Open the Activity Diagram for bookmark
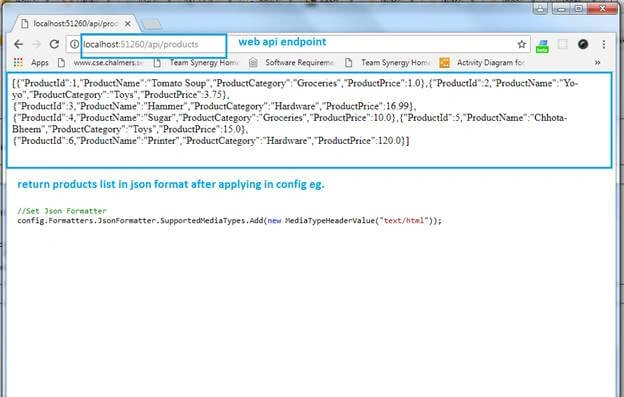This screenshot has width=624, height=397. tap(482, 62)
